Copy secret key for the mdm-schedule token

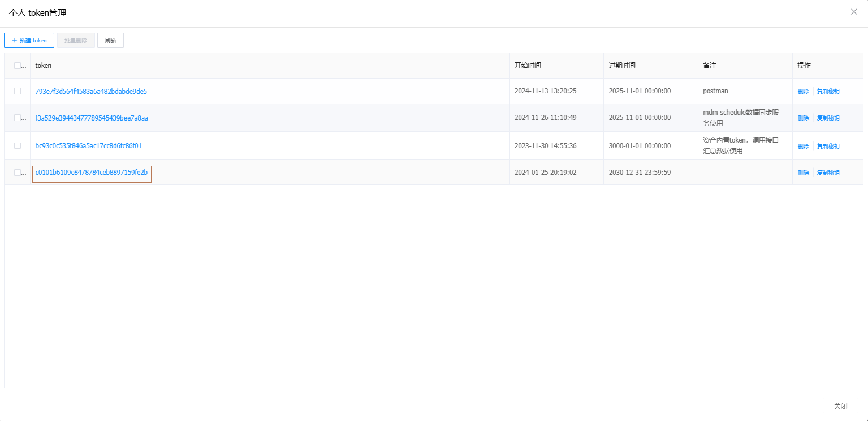pyautogui.click(x=828, y=118)
